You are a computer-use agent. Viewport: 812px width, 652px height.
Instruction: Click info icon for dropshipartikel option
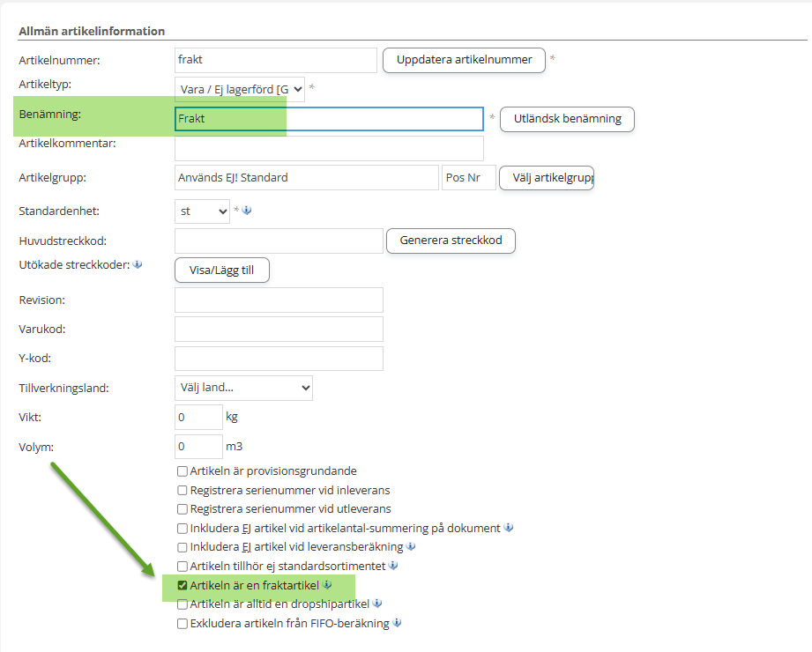[377, 604]
